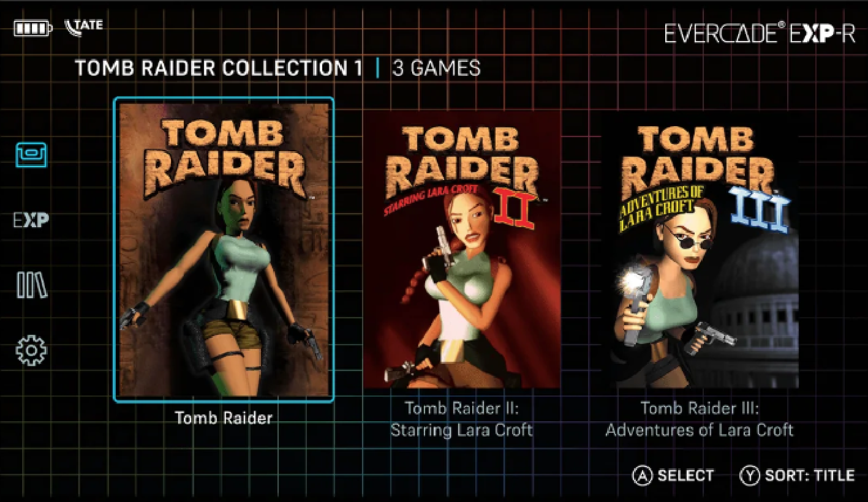Click the Evercade EXP-R logo
The image size is (868, 502).
[x=760, y=33]
